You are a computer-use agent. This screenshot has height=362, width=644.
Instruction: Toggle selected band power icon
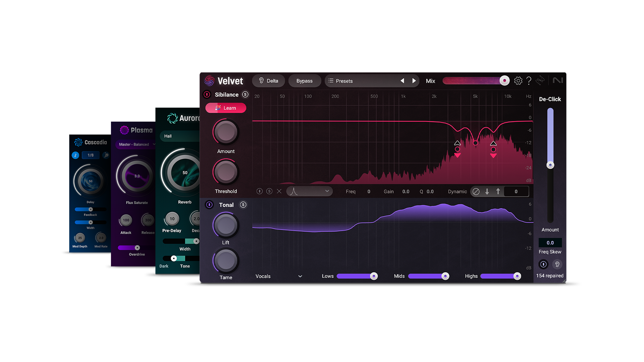pos(259,191)
